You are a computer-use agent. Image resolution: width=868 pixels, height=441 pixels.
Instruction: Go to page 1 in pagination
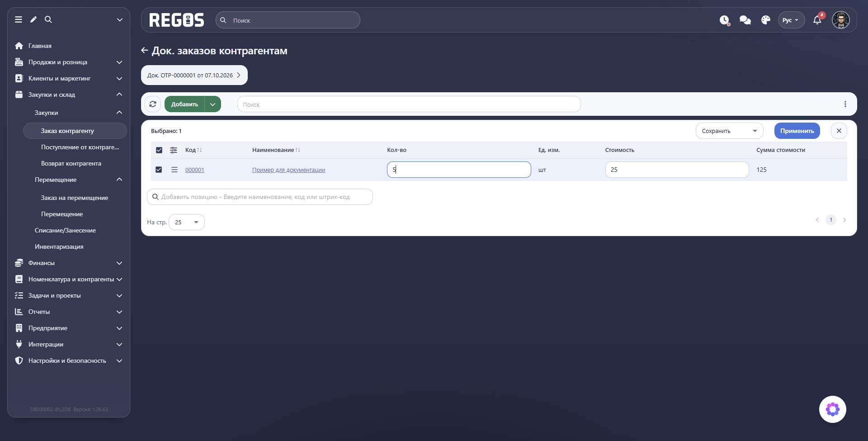pos(830,220)
